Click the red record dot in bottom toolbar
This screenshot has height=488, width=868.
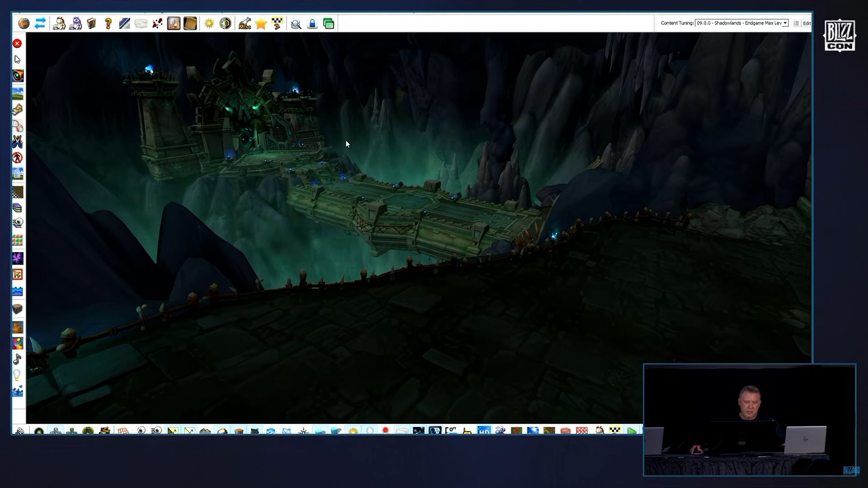pyautogui.click(x=386, y=430)
